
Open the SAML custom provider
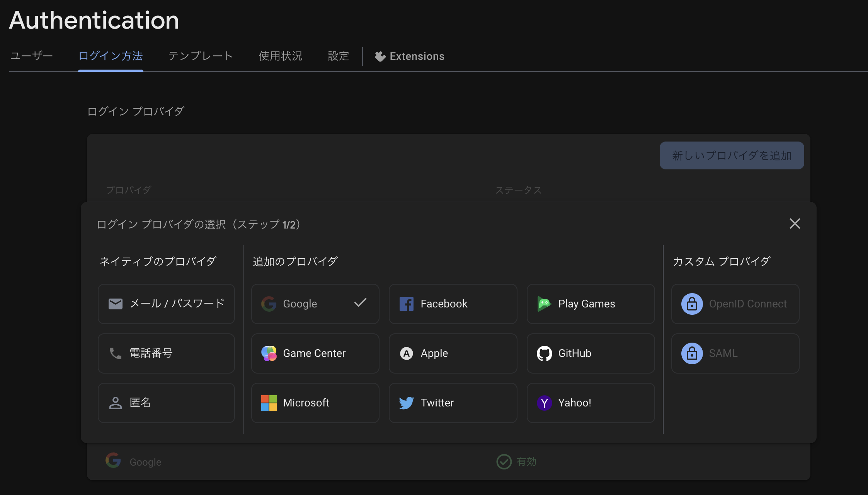tap(735, 353)
